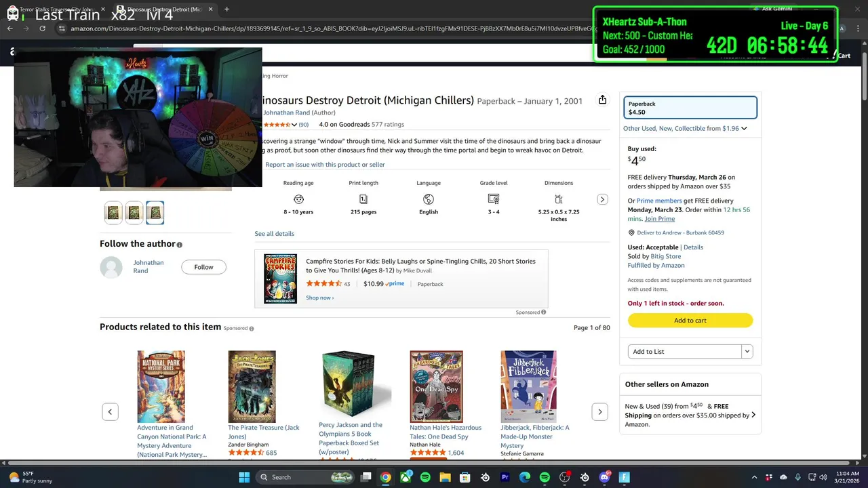Viewport: 868px width, 488px height.
Task: Click the share icon beside the book title
Action: point(602,100)
